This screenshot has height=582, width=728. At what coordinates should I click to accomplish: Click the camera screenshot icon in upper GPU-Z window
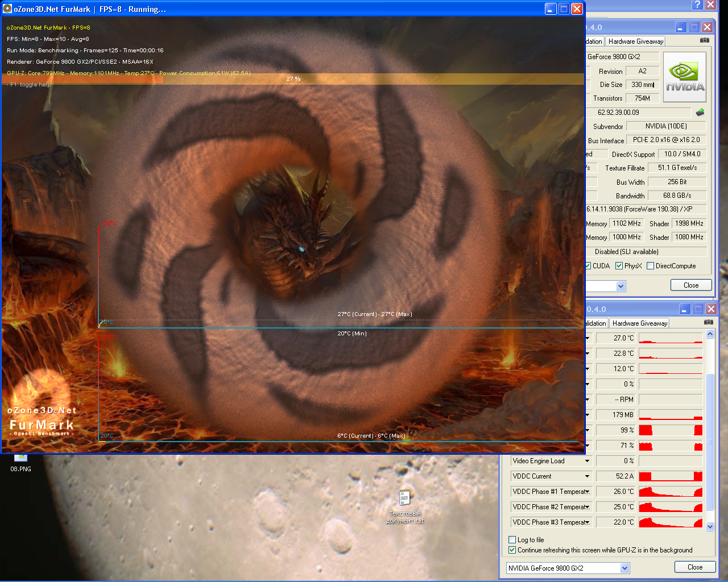click(704, 40)
